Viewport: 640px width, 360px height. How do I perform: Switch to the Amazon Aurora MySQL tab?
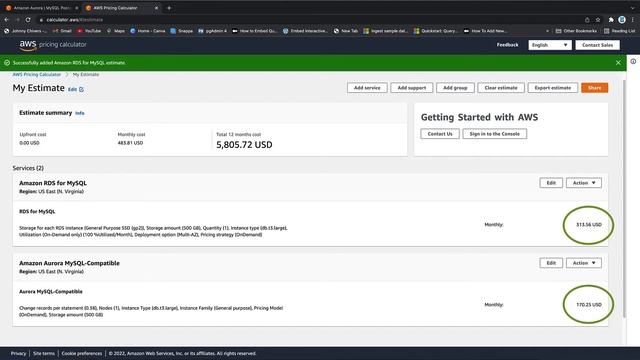coord(42,8)
